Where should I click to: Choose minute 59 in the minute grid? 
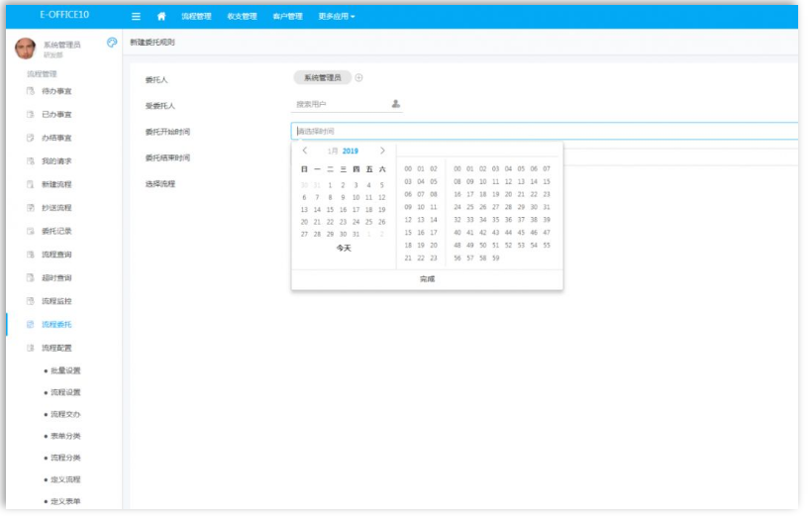[495, 258]
